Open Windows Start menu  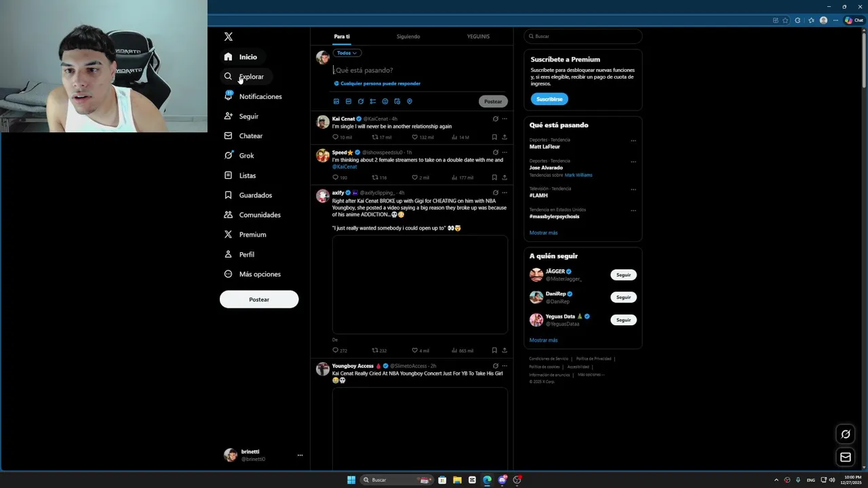[x=351, y=480]
